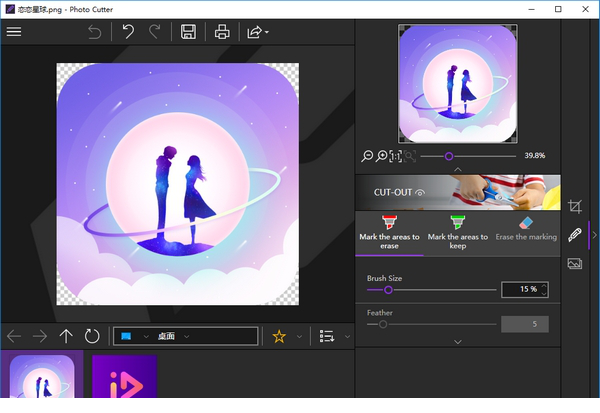Zoom in using the magnifier plus icon
The width and height of the screenshot is (600, 413).
click(x=381, y=156)
